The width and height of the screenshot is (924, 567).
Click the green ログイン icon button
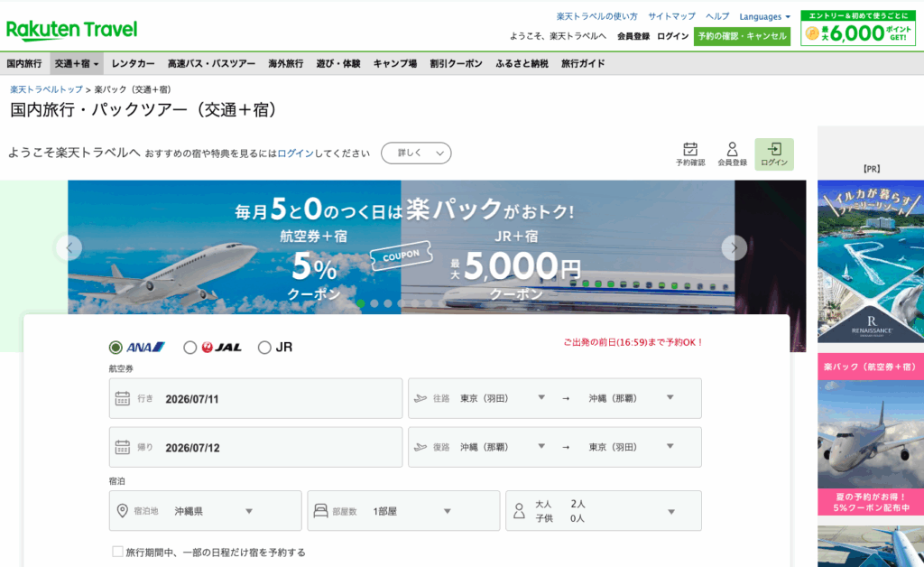[x=773, y=153]
